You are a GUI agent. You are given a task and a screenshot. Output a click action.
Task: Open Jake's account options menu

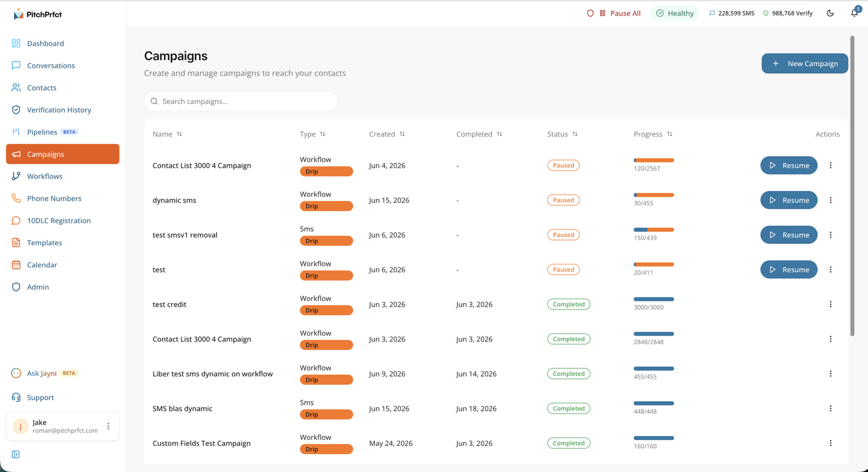(x=108, y=426)
